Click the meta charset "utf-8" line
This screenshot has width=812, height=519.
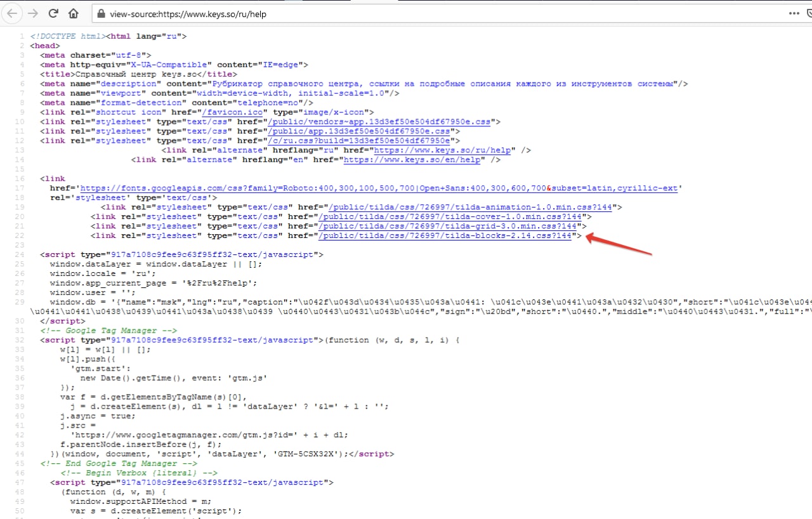point(95,55)
